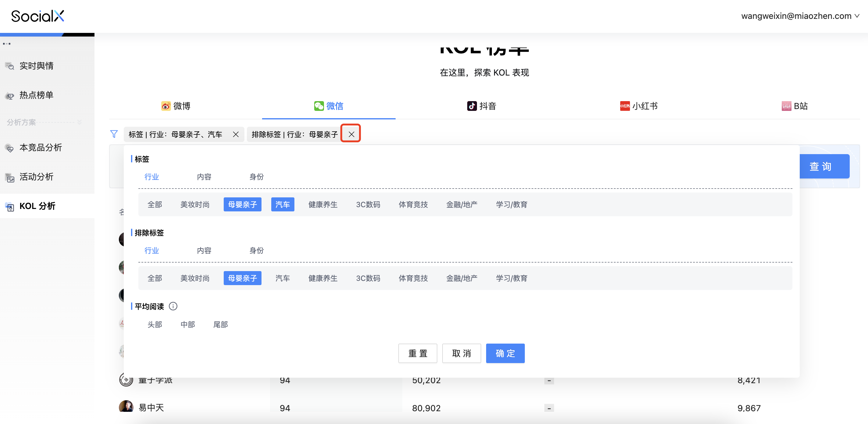Toggle 学习/教育 in 排除标签 options
This screenshot has width=868, height=424.
511,278
